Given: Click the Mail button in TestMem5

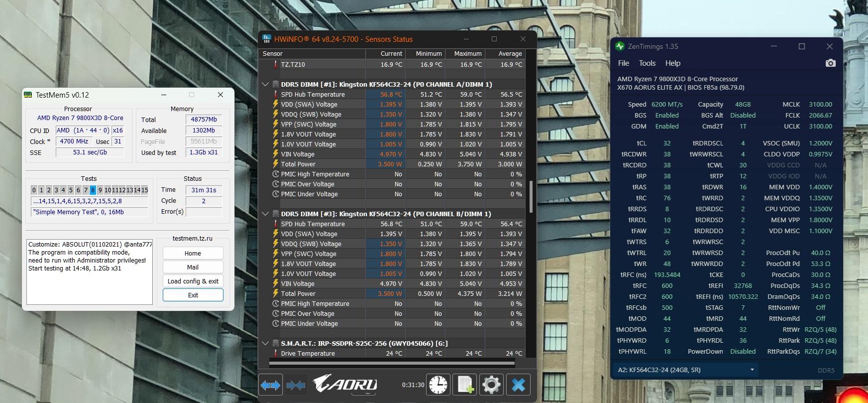Looking at the screenshot, I should pos(193,267).
